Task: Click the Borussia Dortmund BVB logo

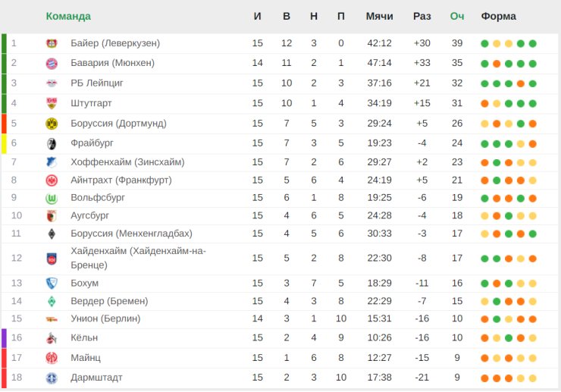Action: pyautogui.click(x=52, y=124)
